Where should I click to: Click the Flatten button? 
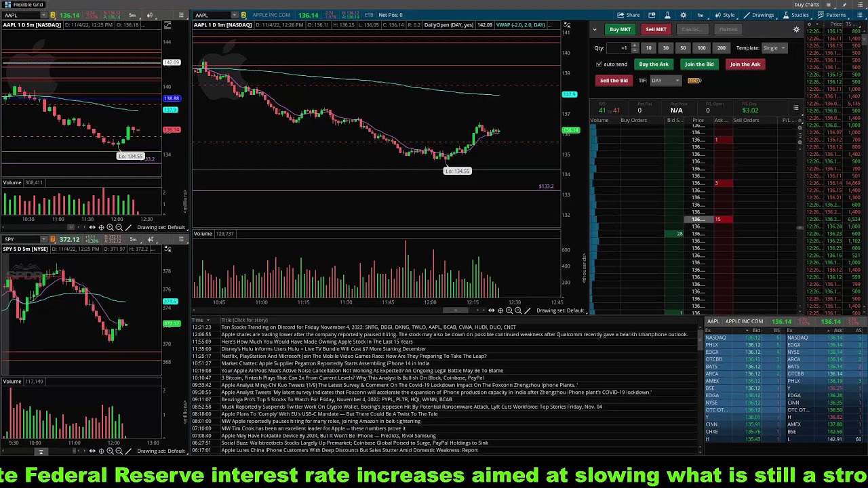tap(728, 29)
